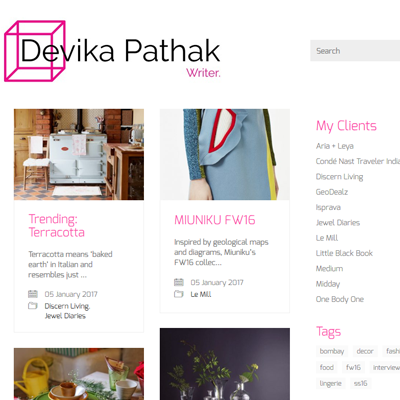Open the Aria + Leya client link

(335, 146)
